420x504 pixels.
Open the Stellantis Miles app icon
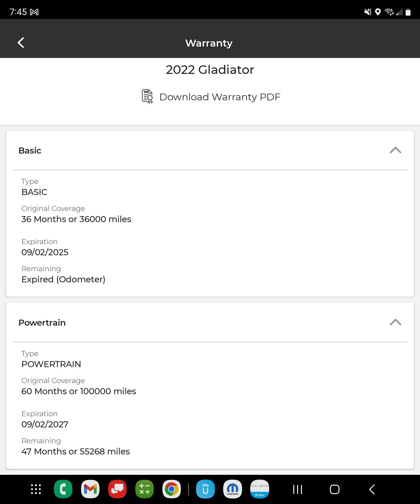[x=260, y=489]
